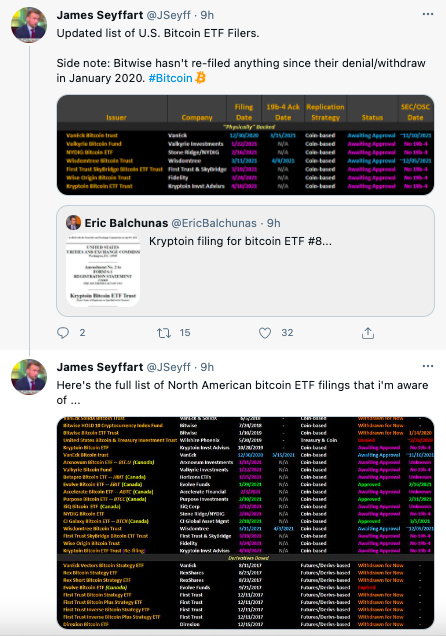Open North American ETF filings table image
The width and height of the screenshot is (446, 636).
[x=245, y=522]
